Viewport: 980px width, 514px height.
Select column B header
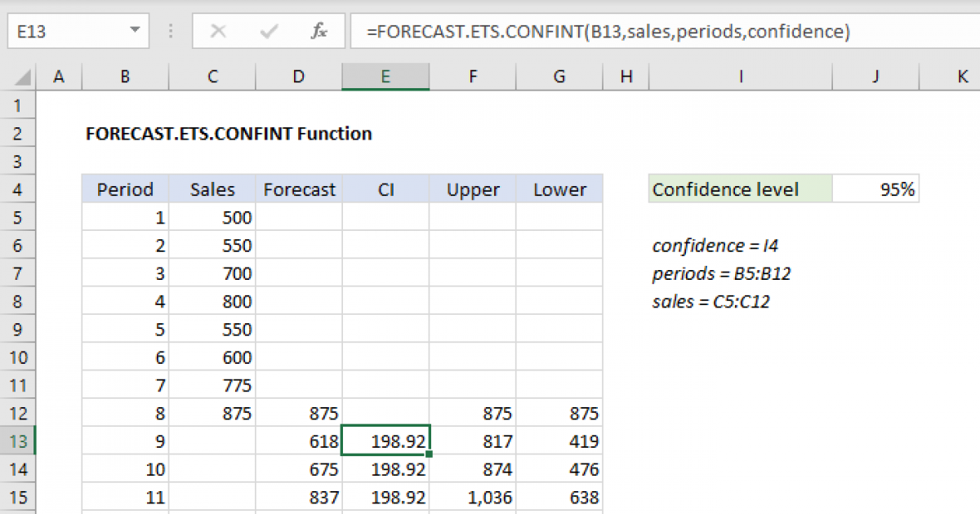[x=124, y=76]
